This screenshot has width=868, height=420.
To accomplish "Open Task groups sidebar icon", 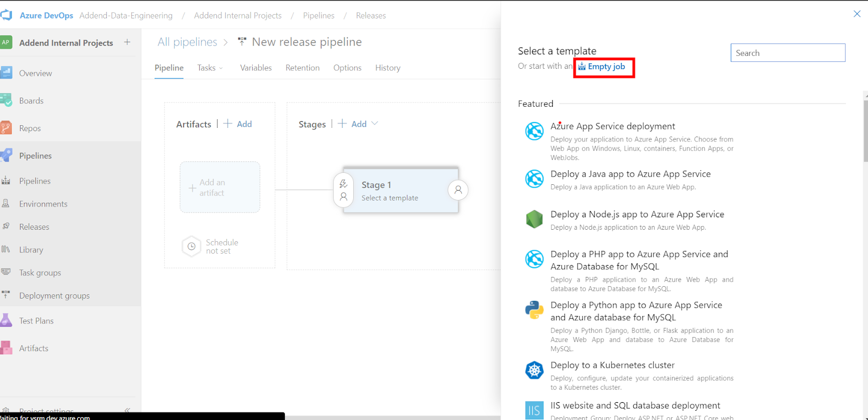I will (x=6, y=272).
